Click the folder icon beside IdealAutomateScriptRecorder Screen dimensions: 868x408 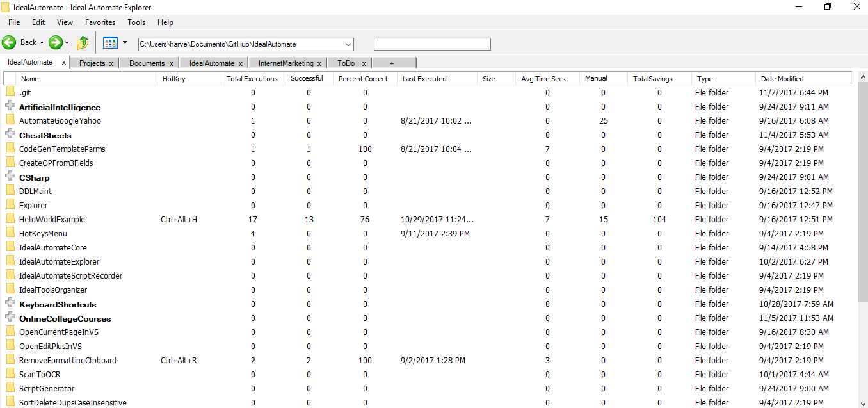pos(10,275)
